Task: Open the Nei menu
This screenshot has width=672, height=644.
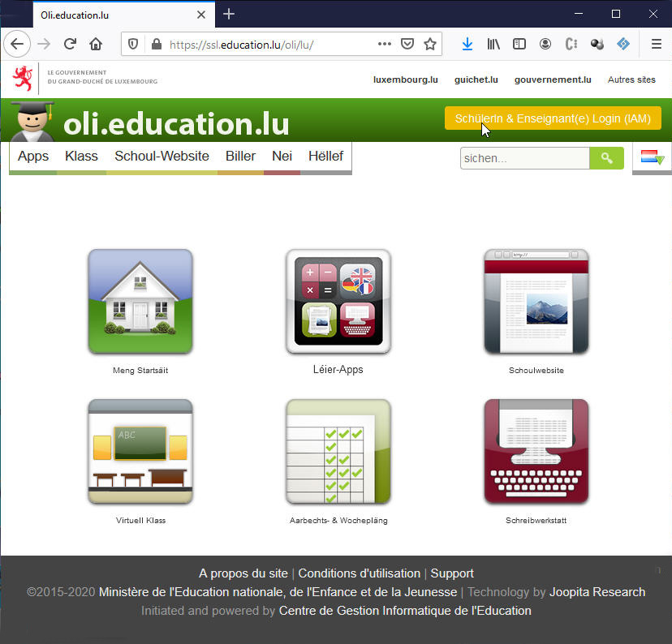Action: pos(282,156)
